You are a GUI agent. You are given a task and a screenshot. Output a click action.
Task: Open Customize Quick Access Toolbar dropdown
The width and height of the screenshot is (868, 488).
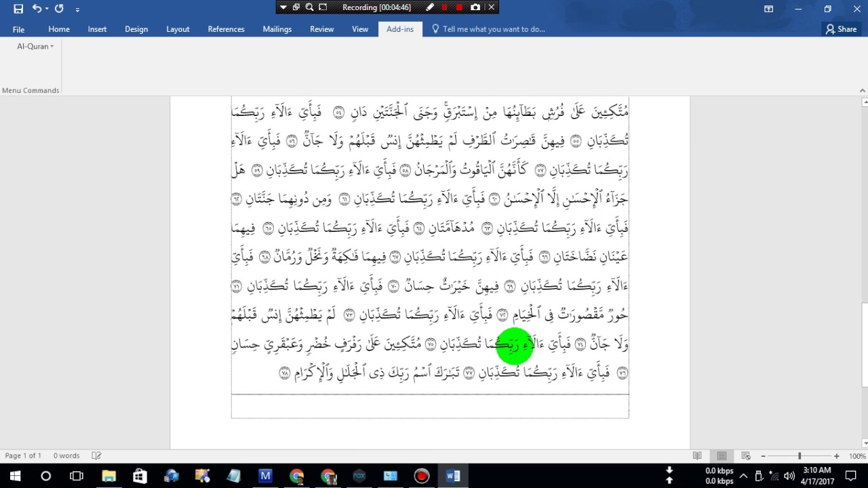point(77,9)
